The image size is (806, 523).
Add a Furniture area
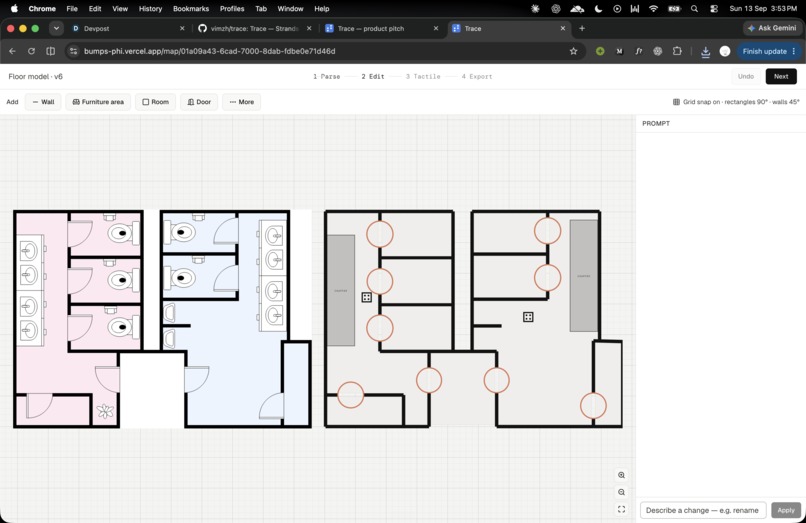[x=98, y=102]
